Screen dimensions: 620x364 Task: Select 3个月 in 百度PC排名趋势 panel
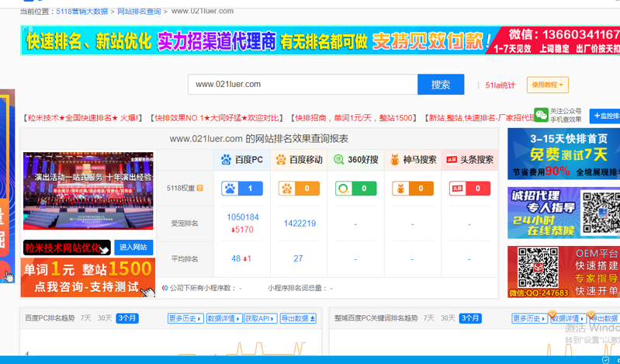pos(127,318)
